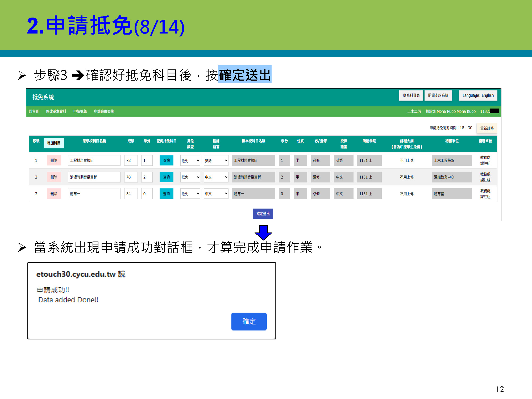Click the 英語 grey language cell in row 1
532x399 pixels.
point(343,160)
